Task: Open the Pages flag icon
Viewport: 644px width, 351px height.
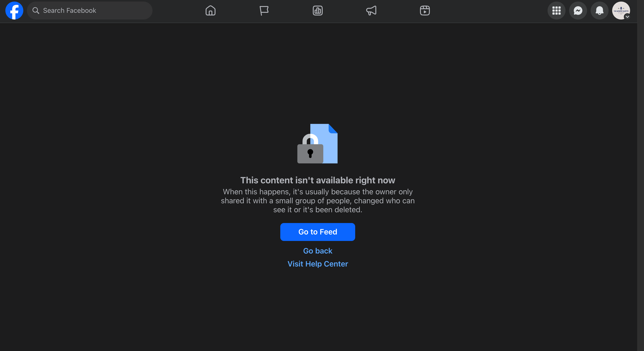Action: tap(264, 11)
